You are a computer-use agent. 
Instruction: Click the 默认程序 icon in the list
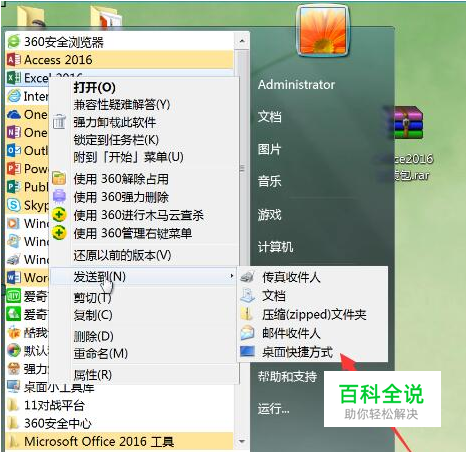(x=14, y=350)
